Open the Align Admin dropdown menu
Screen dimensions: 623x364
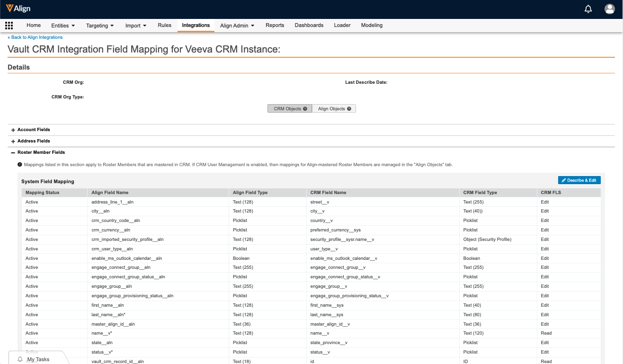tap(237, 26)
